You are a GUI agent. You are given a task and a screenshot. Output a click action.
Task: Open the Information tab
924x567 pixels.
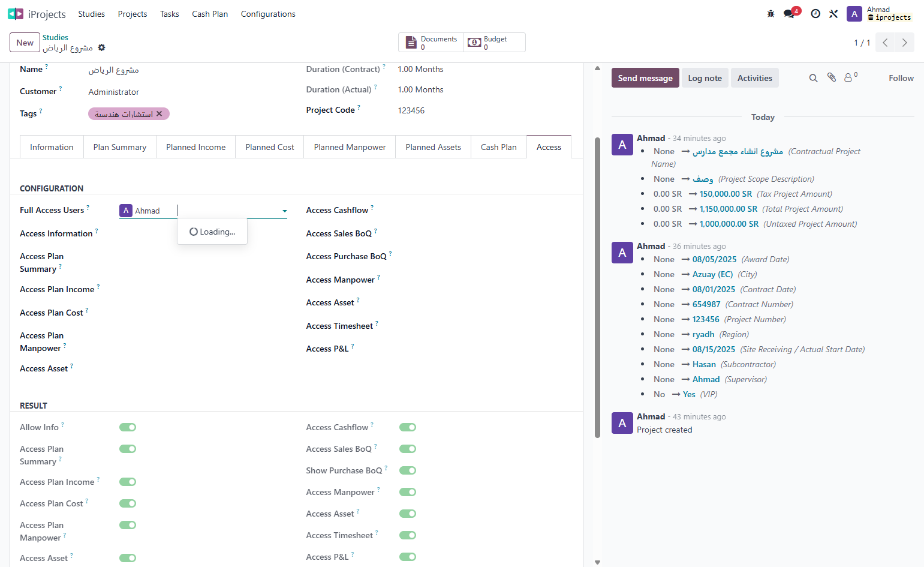[52, 147]
